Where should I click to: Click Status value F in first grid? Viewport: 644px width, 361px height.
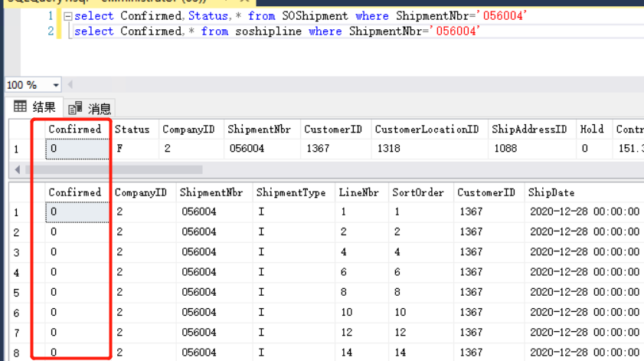point(119,149)
